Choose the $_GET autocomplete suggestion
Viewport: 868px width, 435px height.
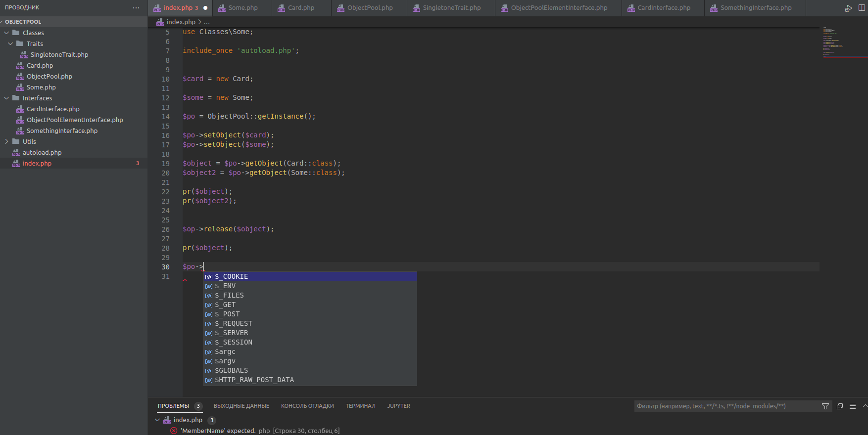point(310,305)
